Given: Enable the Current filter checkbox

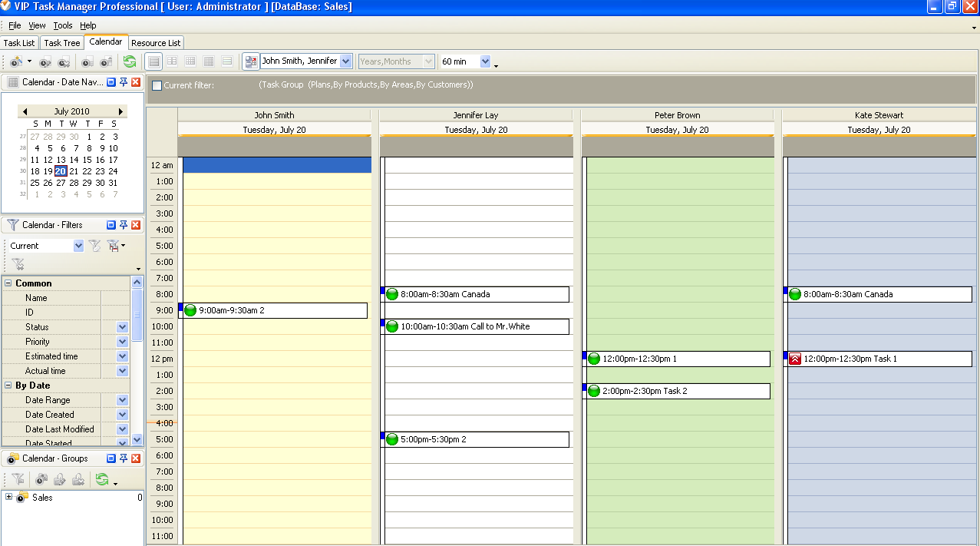Looking at the screenshot, I should pos(157,85).
